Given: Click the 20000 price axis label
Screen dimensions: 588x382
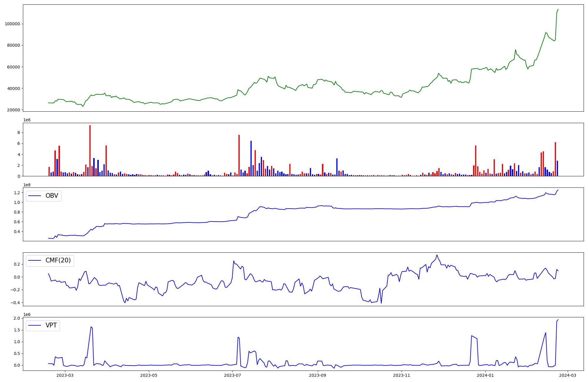Looking at the screenshot, I should pyautogui.click(x=13, y=110).
